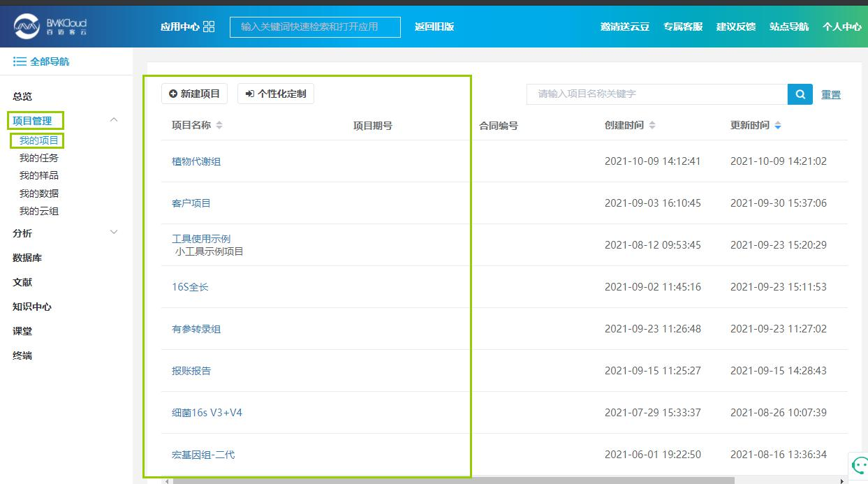Sort by update time column arrows
This screenshot has width=868, height=484.
[778, 126]
